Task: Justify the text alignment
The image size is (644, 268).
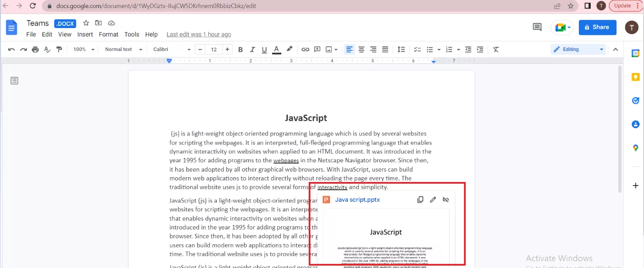Action: click(x=385, y=49)
